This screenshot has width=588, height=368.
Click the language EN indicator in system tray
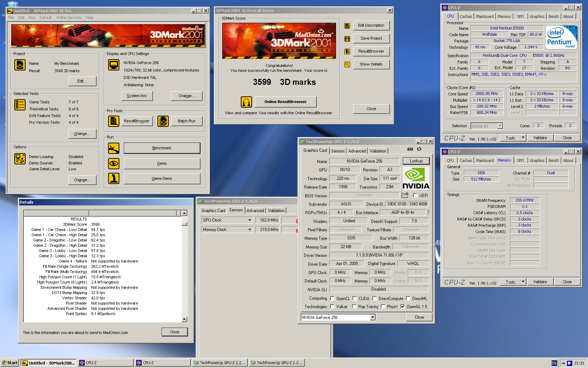554,363
